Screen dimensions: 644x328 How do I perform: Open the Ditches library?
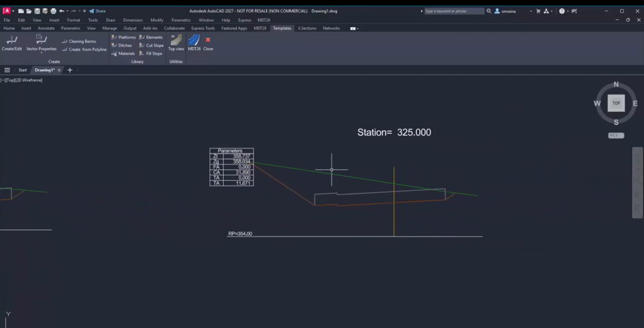[x=121, y=46]
